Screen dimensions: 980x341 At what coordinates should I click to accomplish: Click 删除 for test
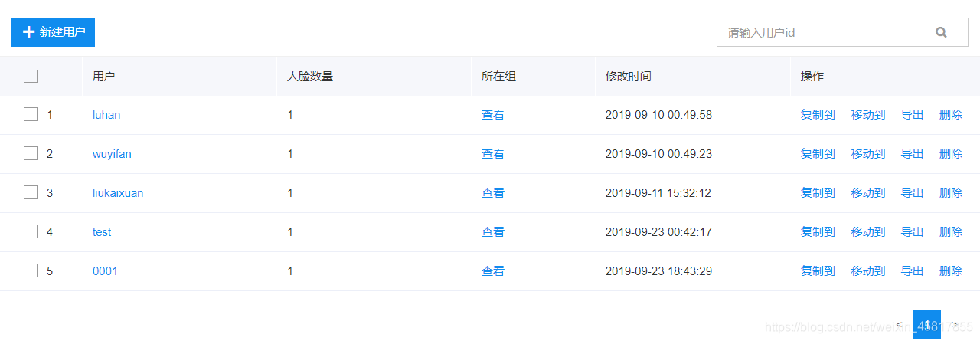[x=951, y=232]
